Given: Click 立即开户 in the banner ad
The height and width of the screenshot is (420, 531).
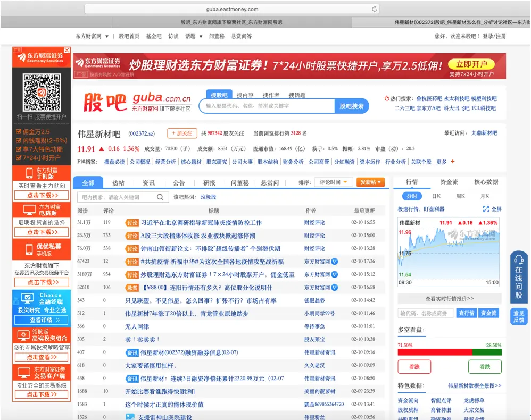Looking at the screenshot, I should point(471,64).
